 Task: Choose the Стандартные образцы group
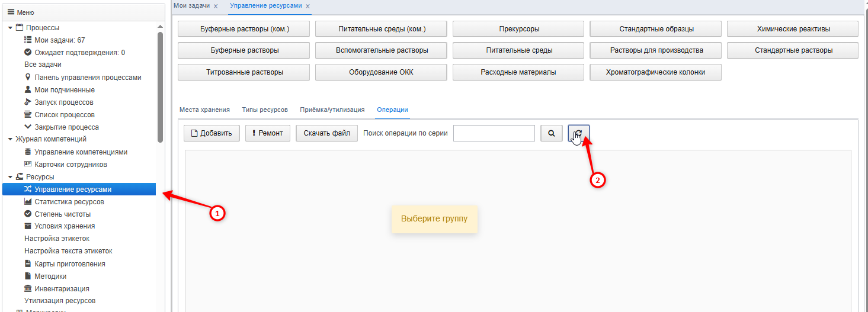coord(656,29)
